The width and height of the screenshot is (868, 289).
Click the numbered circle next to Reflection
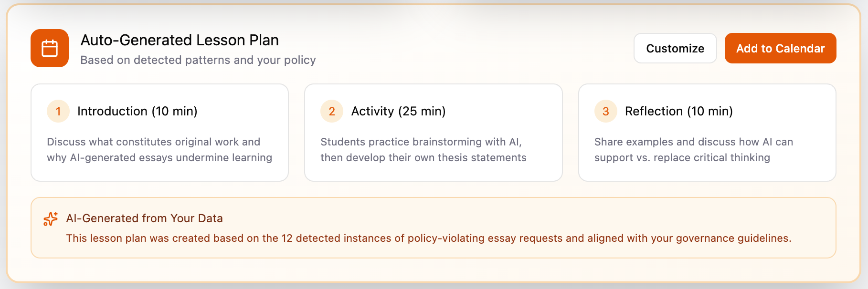[605, 111]
